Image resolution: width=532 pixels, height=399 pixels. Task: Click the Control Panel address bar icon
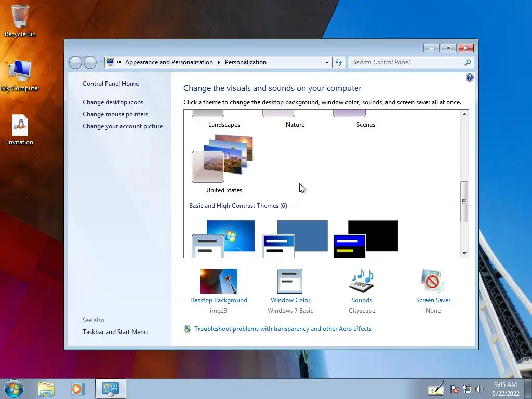tap(110, 62)
